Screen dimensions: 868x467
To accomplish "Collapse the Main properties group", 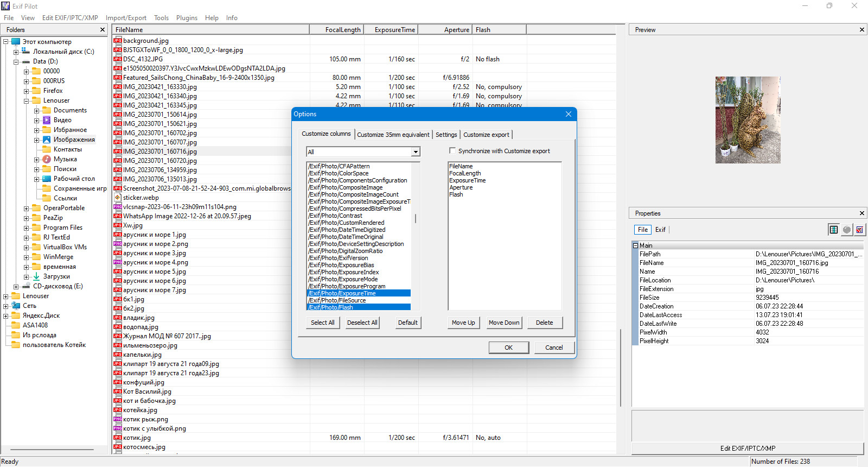I will (635, 245).
